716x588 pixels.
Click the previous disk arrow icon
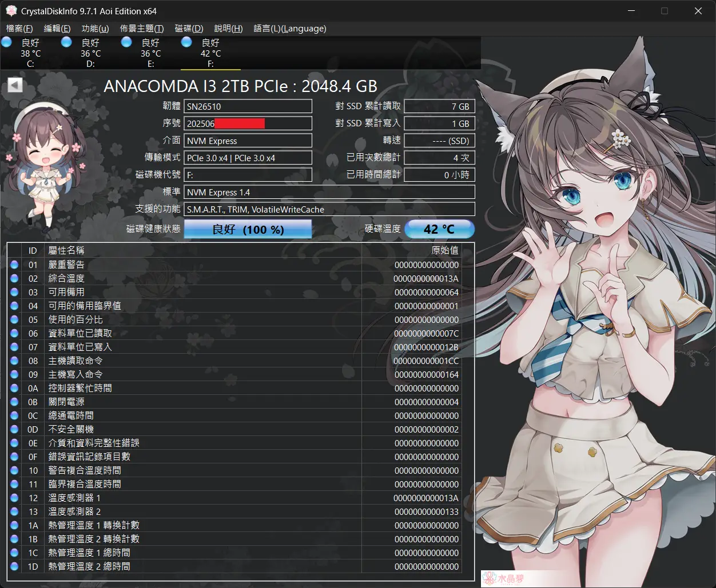[15, 85]
